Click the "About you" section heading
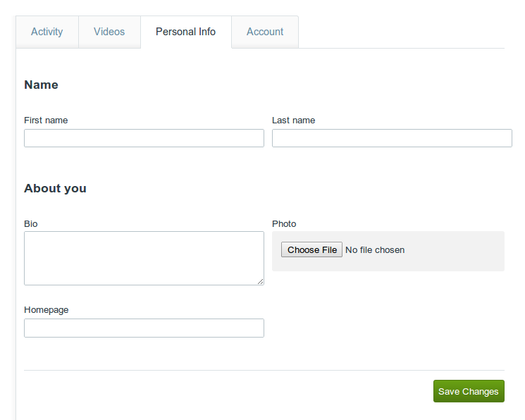Viewport: 525px width, 420px height. coord(55,189)
